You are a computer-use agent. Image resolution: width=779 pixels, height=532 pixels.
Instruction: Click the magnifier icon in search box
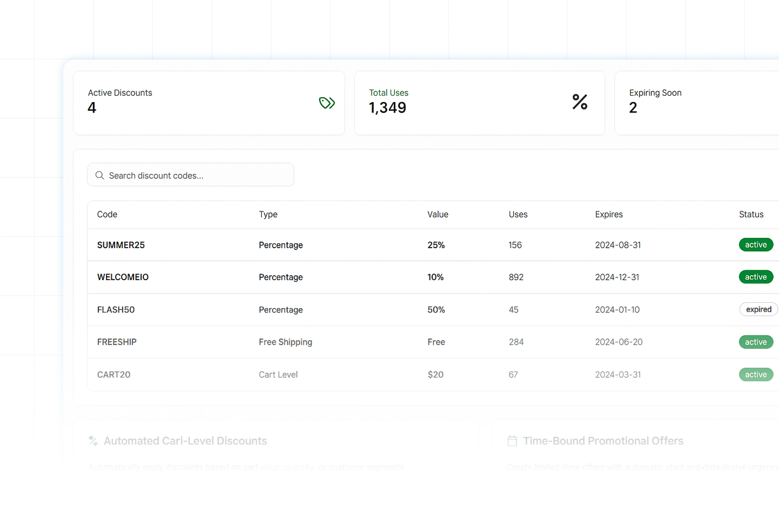pyautogui.click(x=100, y=175)
